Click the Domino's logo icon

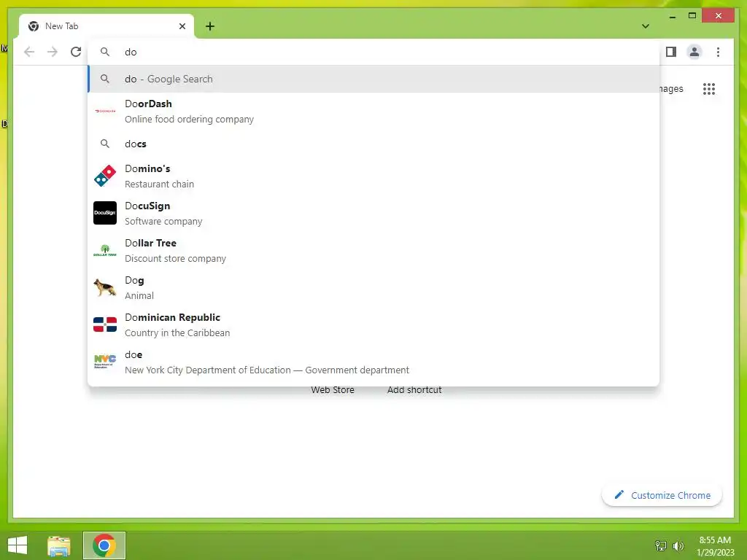105,176
